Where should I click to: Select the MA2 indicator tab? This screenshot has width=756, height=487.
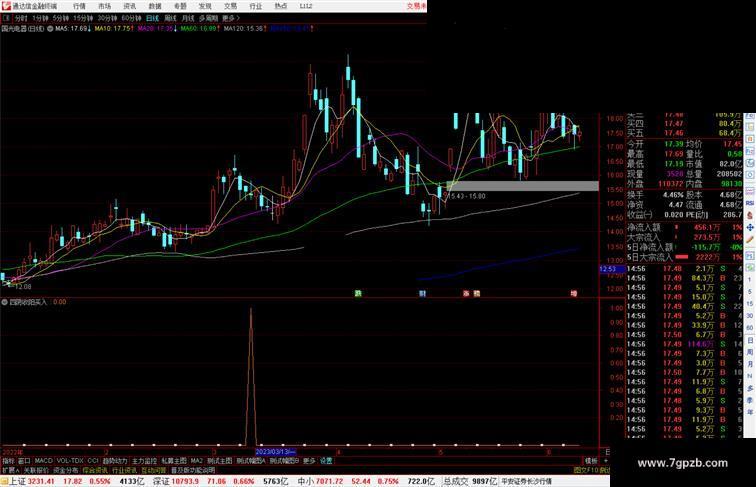(x=196, y=461)
